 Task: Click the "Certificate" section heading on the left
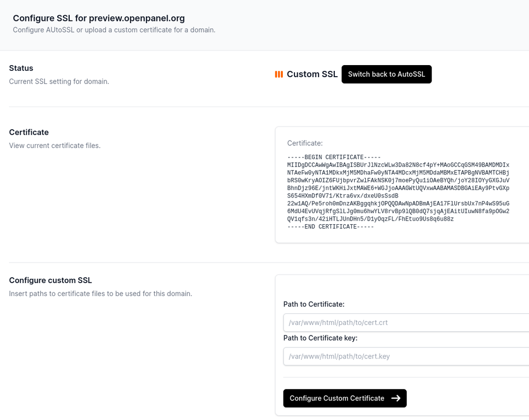29,132
